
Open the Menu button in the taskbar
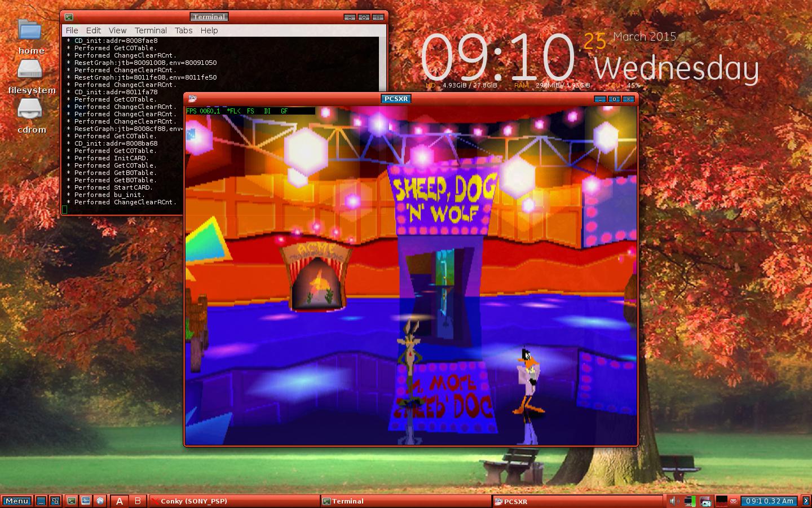(x=17, y=501)
